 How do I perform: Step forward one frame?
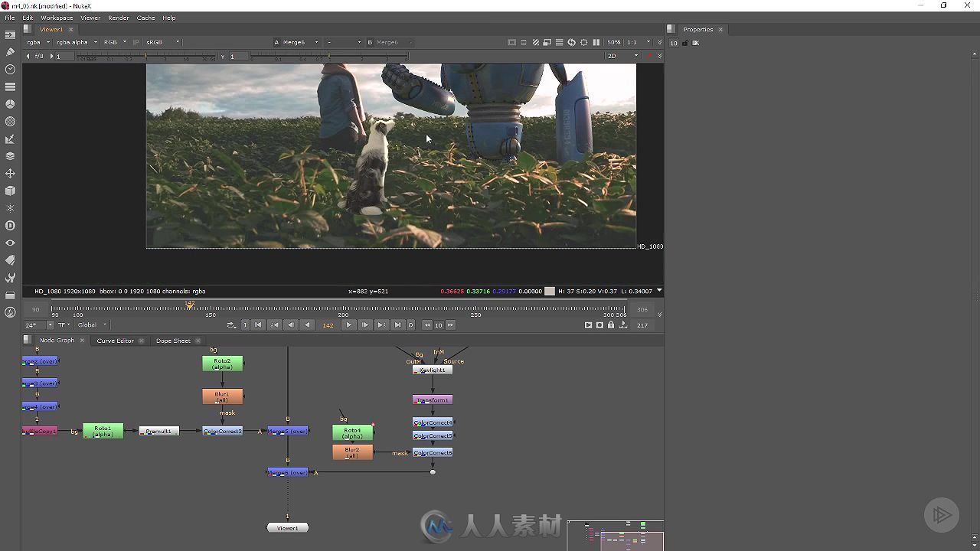click(365, 325)
